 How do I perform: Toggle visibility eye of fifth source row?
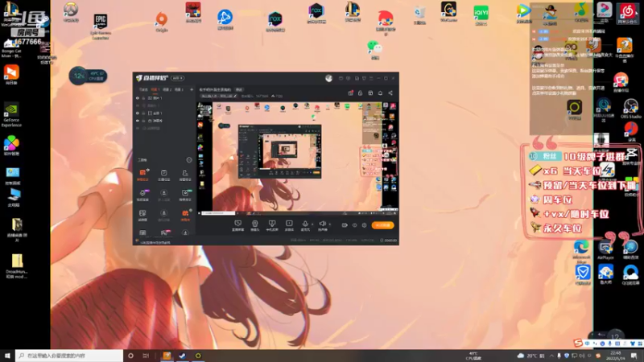coord(138,128)
